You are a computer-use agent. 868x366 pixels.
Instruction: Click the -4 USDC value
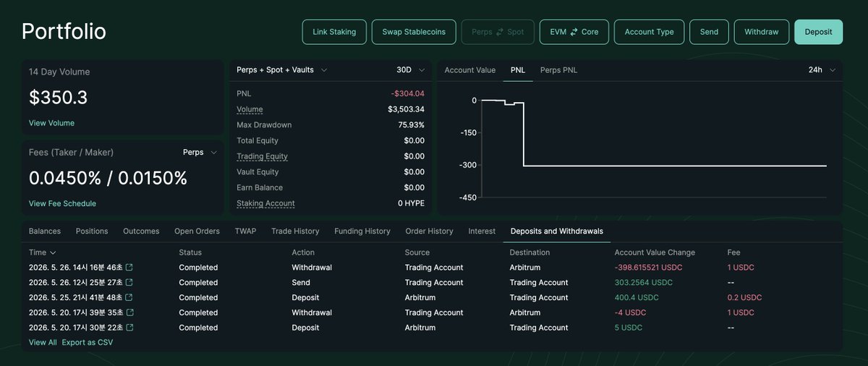click(630, 313)
